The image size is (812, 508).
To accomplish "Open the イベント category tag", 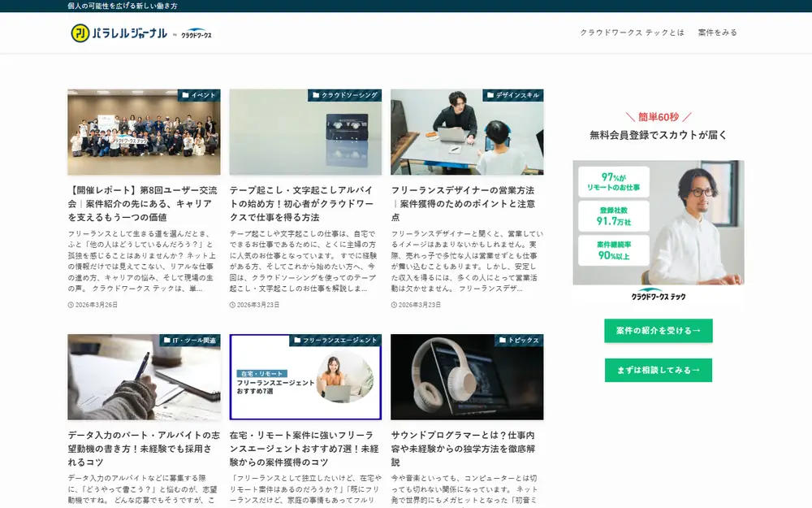I will [199, 95].
